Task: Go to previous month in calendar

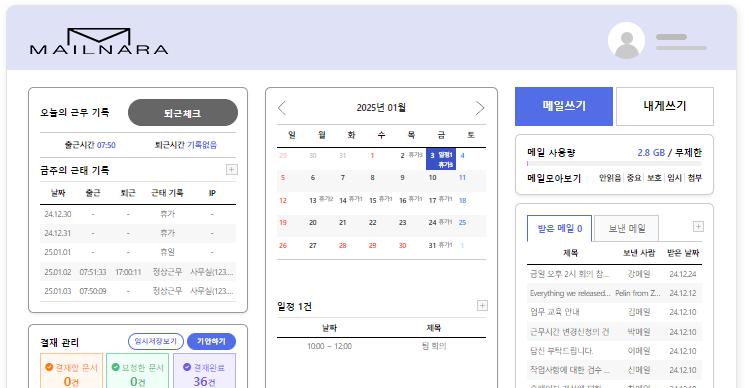Action: (282, 108)
